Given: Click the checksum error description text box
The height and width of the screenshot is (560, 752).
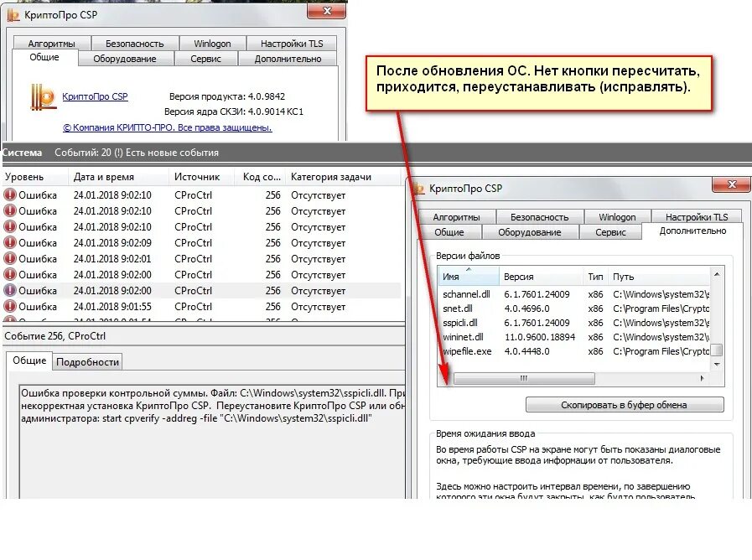Looking at the screenshot, I should point(212,441).
